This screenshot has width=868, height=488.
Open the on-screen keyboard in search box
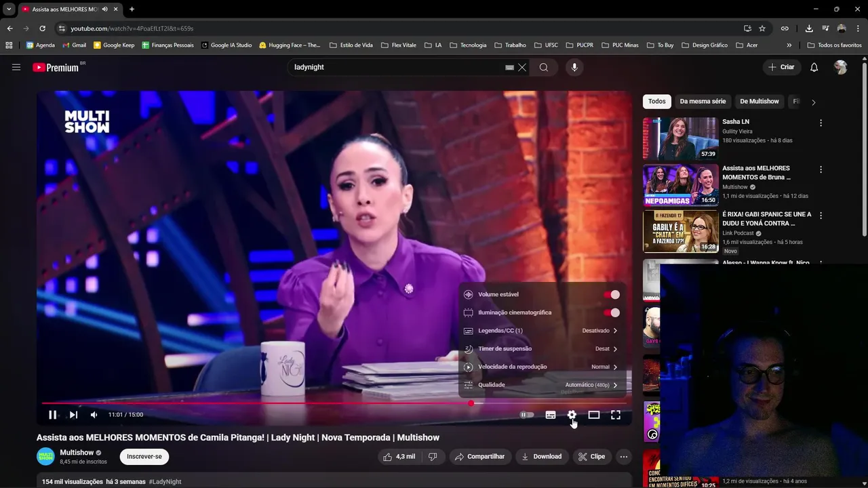click(509, 67)
